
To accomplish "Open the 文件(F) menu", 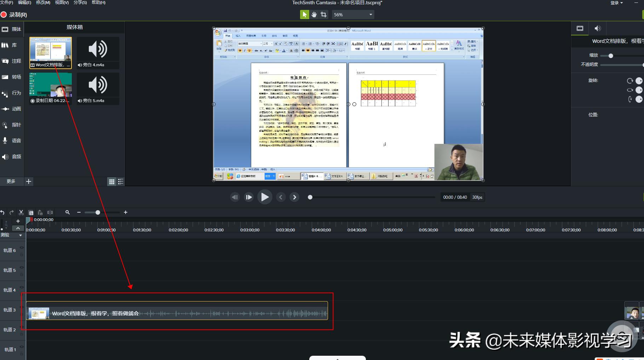I will [x=7, y=2].
